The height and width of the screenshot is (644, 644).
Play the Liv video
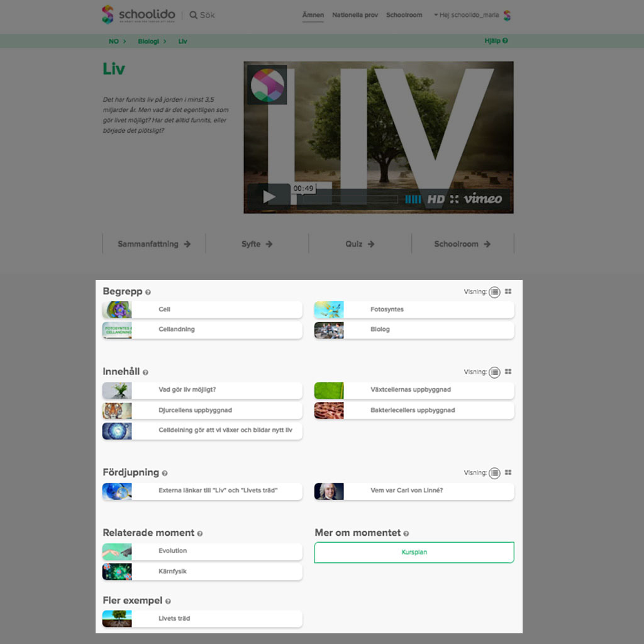269,197
